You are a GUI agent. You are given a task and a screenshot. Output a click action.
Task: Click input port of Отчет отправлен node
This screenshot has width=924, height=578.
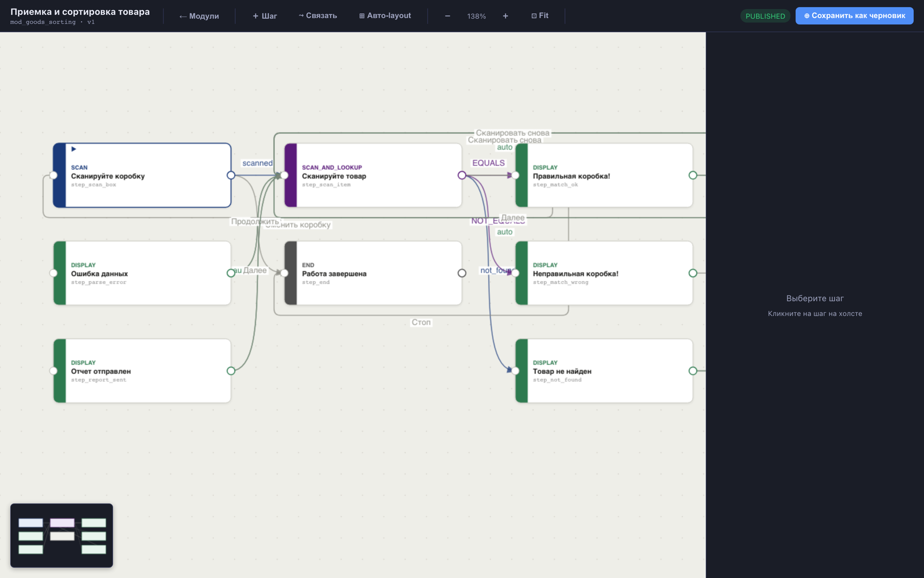click(x=54, y=371)
